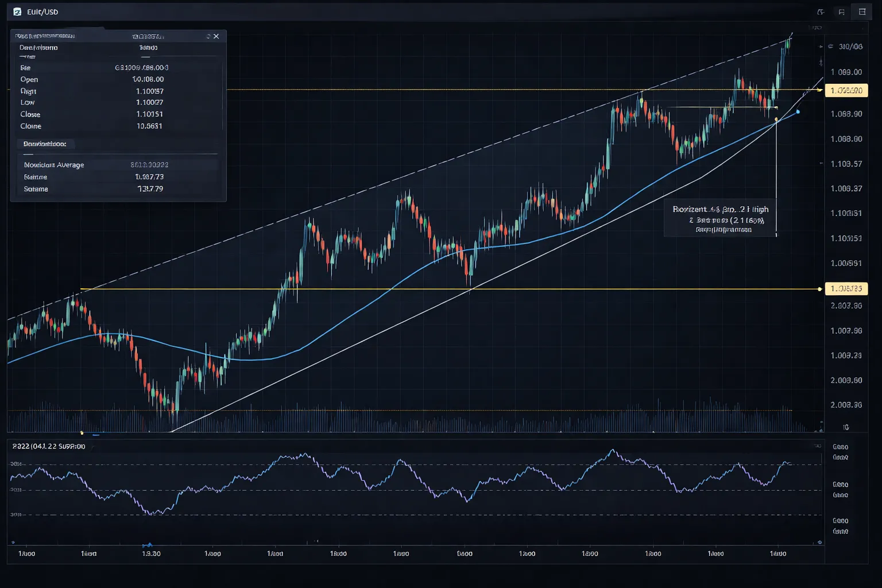882x588 pixels.
Task: Close the data panel with the X
Action: tap(216, 36)
